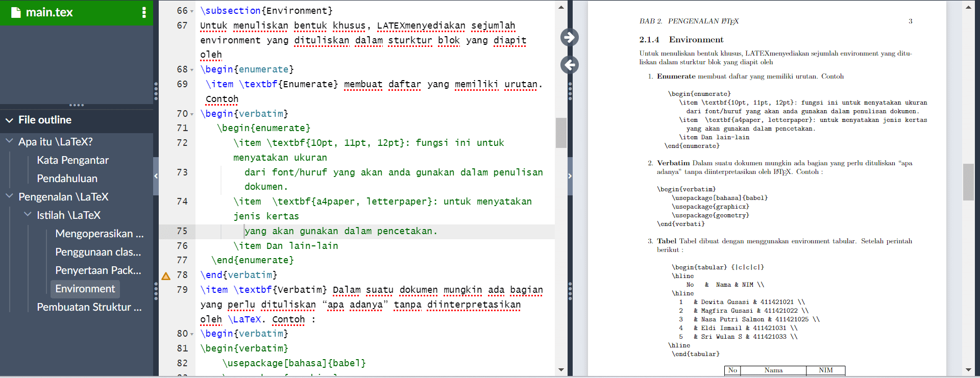Fold the verbatim block at line 70
Viewport: 980px width, 378px height.
pyautogui.click(x=192, y=114)
